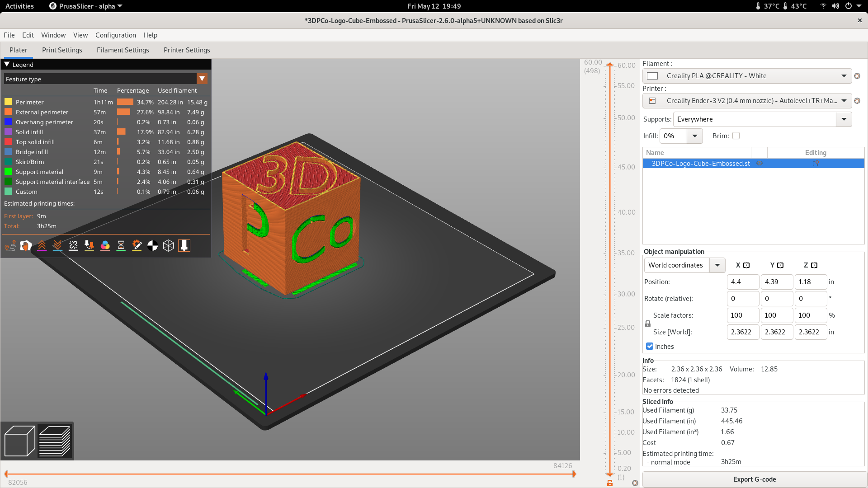
Task: Open printer preset settings gear
Action: tap(857, 101)
